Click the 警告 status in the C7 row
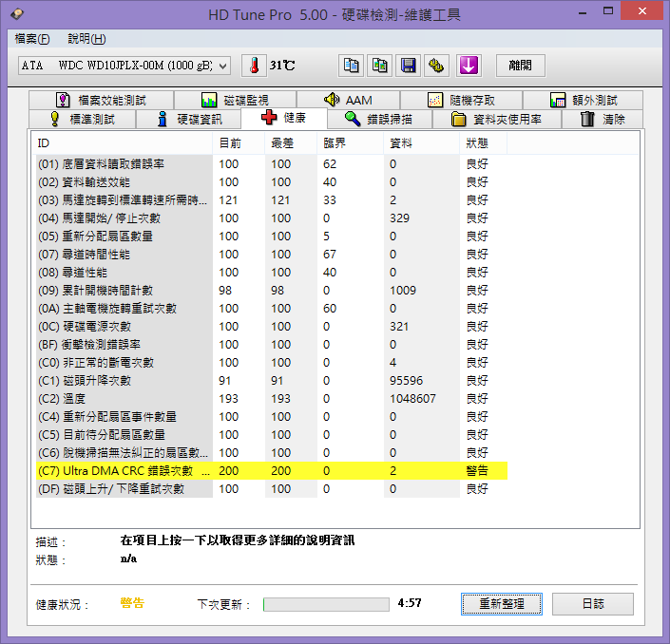This screenshot has height=644, width=670. tap(477, 470)
